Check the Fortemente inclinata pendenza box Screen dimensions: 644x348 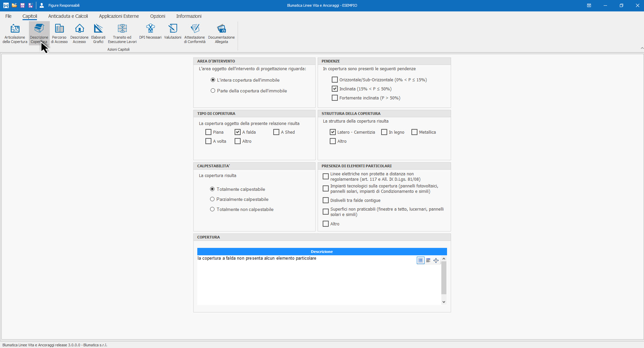[335, 98]
